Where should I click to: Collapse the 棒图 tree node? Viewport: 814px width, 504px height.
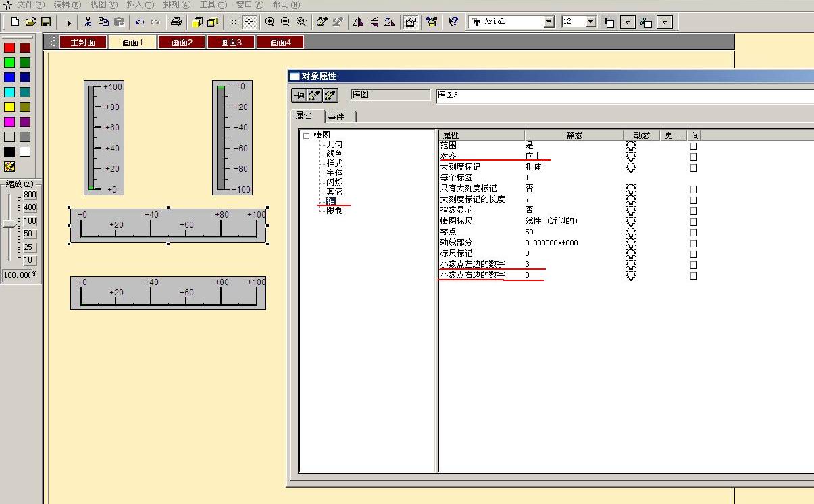[x=306, y=136]
